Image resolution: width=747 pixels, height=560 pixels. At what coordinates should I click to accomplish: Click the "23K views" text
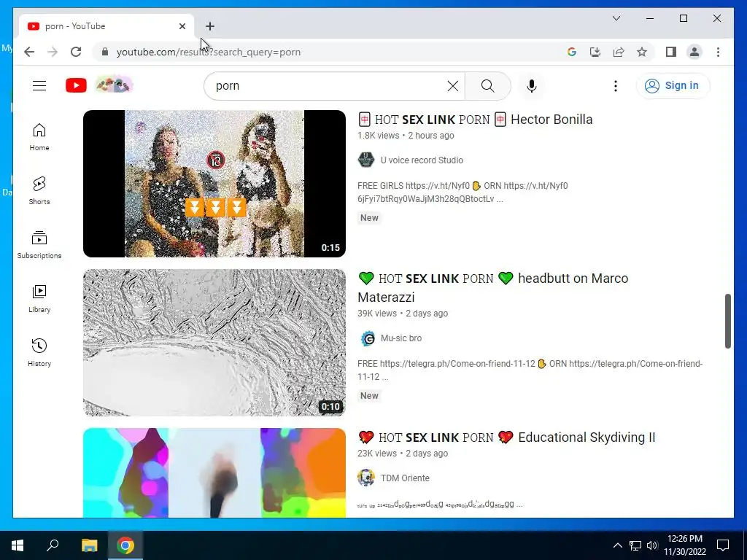[x=377, y=454]
